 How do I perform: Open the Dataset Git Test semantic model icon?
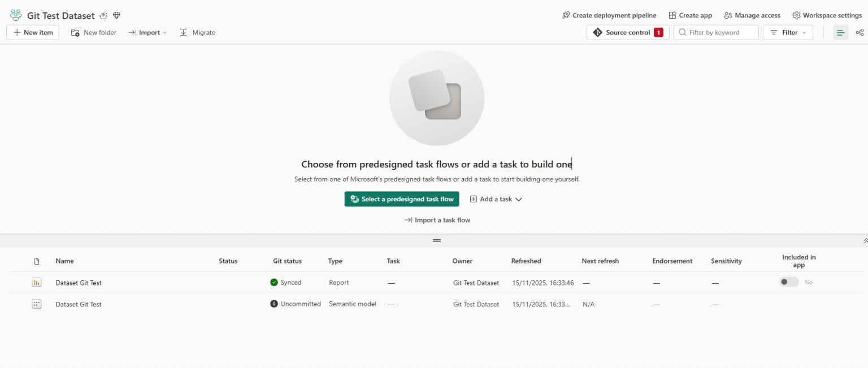point(37,304)
